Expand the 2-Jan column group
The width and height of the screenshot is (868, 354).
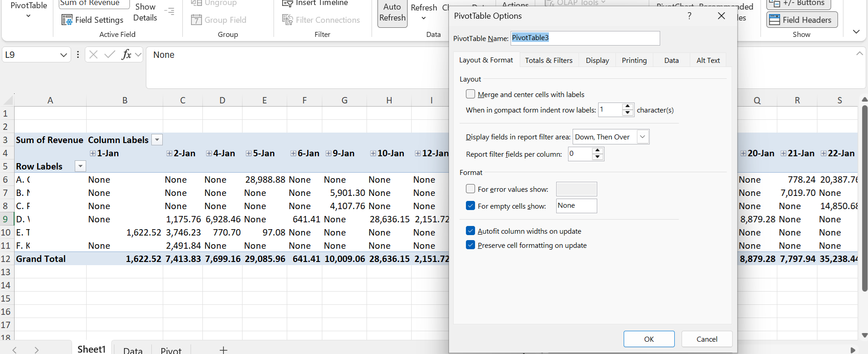coord(169,154)
